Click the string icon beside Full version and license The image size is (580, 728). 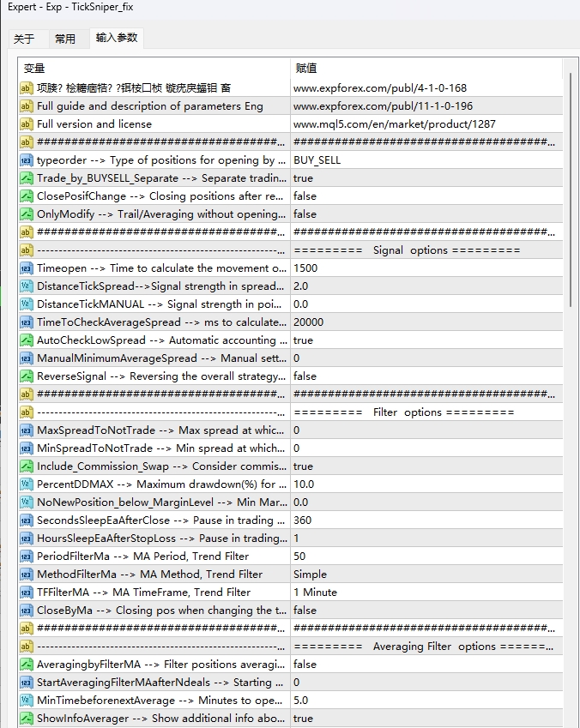[27, 124]
